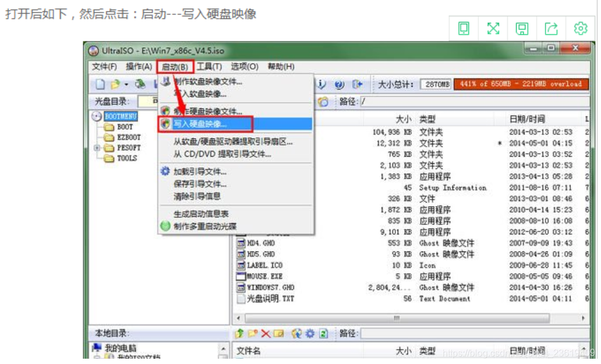601x364 pixels.
Task: Click the 'Up one level' icon in local toolbar
Action: [240, 333]
